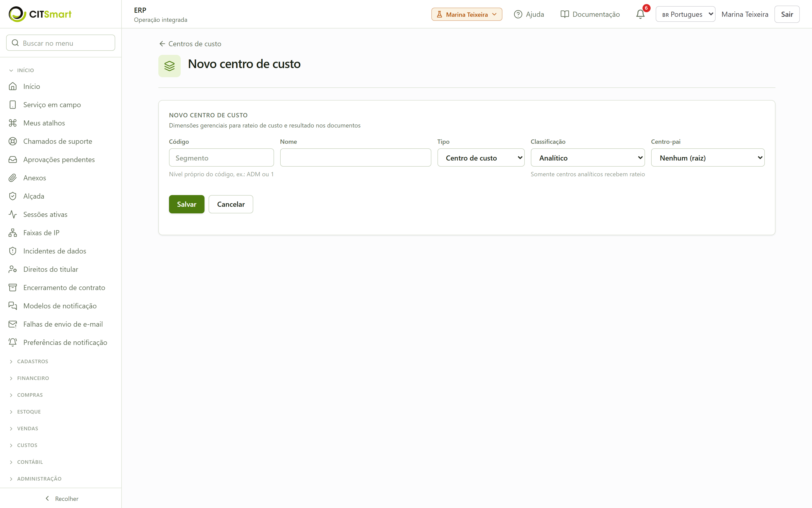812x508 pixels.
Task: Click the Marina Teixeira user name text
Action: [745, 14]
